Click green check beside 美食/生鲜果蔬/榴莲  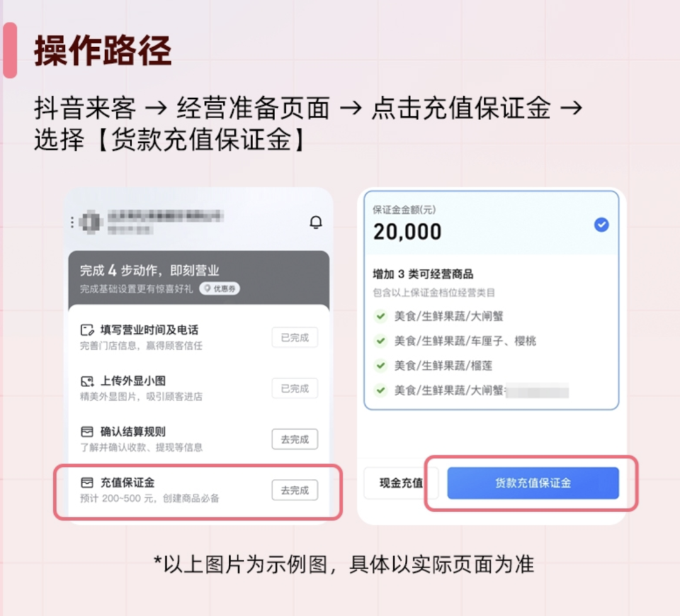pos(380,366)
